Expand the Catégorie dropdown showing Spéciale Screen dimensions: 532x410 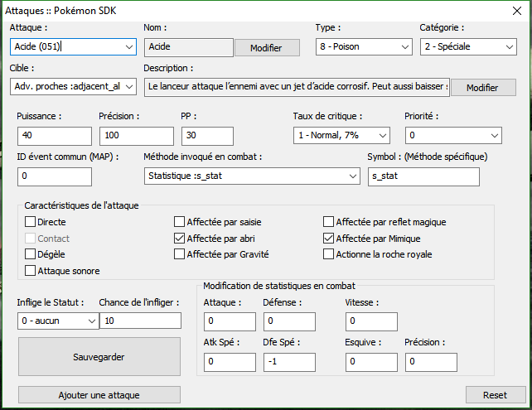pyautogui.click(x=468, y=47)
